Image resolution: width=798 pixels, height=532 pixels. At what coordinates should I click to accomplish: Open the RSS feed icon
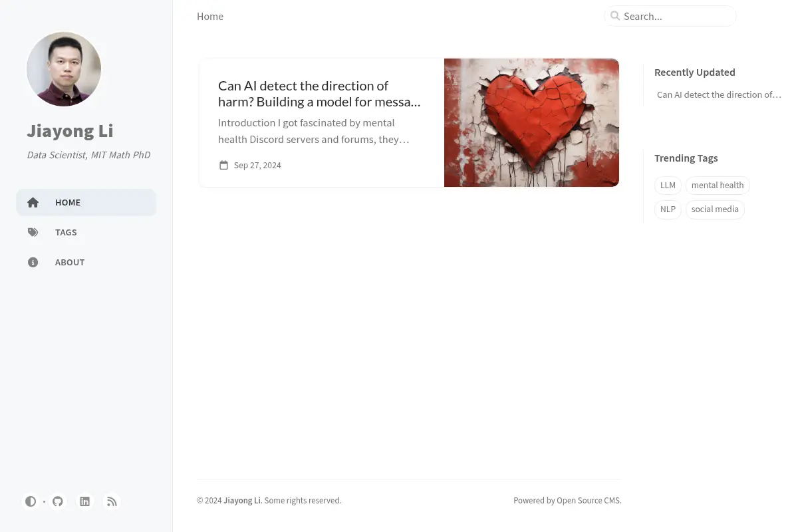coord(112,501)
